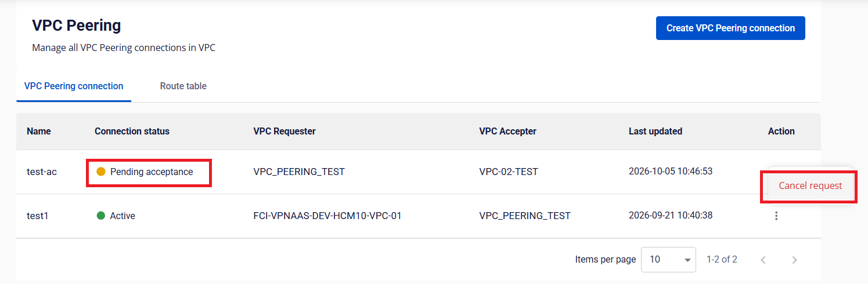
Task: Click the Last updated column header
Action: 655,131
